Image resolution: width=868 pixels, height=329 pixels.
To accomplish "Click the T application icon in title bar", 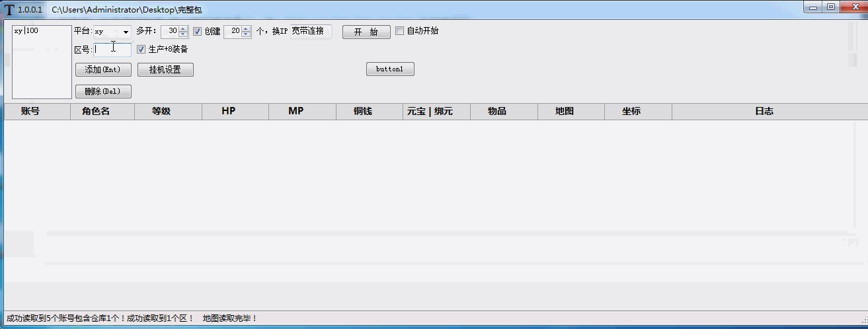I will pyautogui.click(x=9, y=10).
